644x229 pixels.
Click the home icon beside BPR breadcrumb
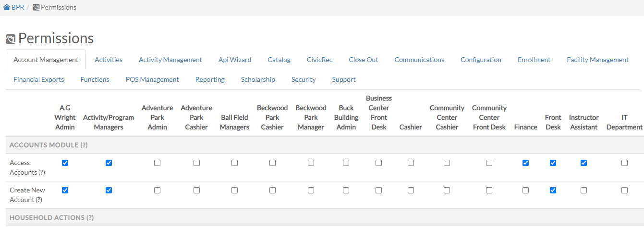pos(7,7)
